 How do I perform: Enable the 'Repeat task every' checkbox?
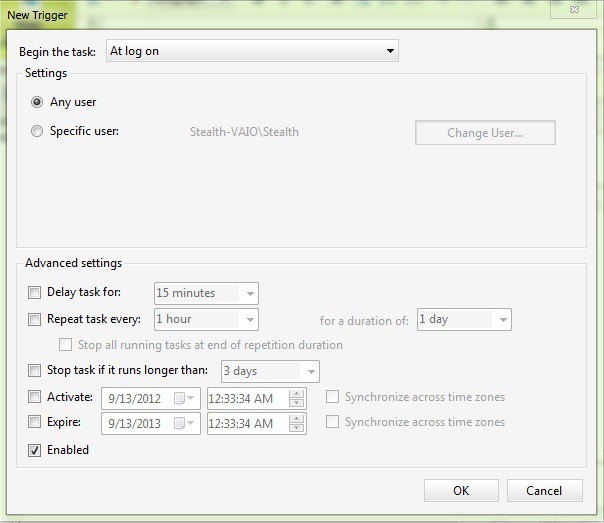(34, 319)
